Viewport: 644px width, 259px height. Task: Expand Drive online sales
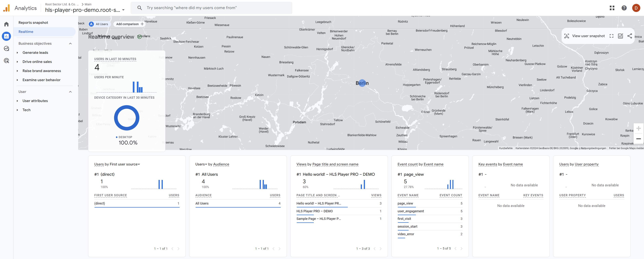click(17, 62)
